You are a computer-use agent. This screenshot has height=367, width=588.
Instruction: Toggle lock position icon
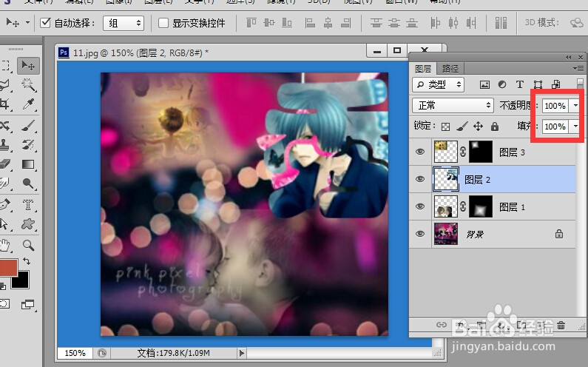(478, 127)
